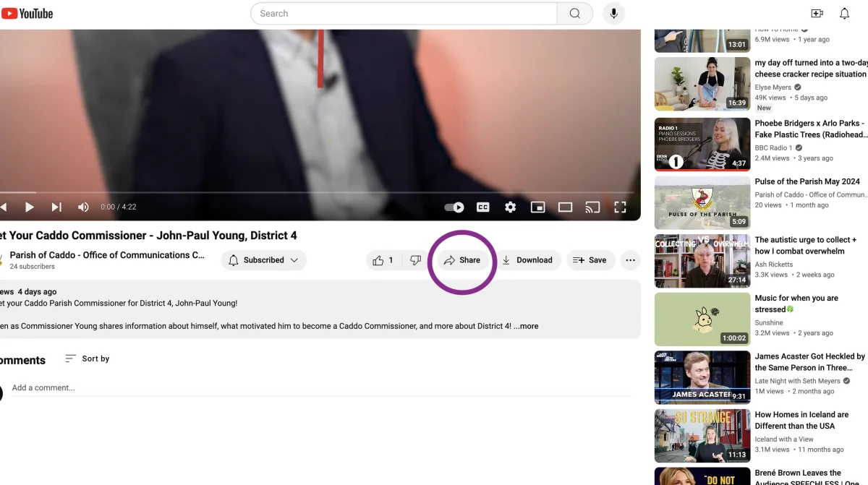Mute the video with the volume icon
Screen dimensions: 868x485
click(x=83, y=207)
